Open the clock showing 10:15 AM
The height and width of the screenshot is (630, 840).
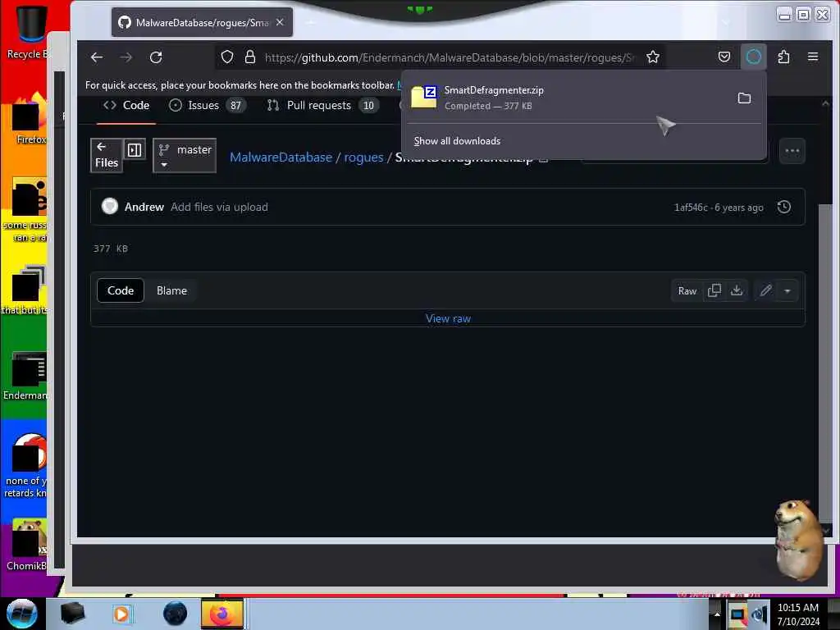(x=798, y=614)
